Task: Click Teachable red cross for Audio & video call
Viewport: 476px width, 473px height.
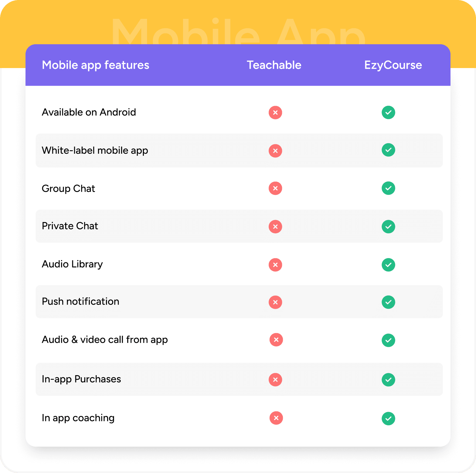Action: pyautogui.click(x=276, y=340)
